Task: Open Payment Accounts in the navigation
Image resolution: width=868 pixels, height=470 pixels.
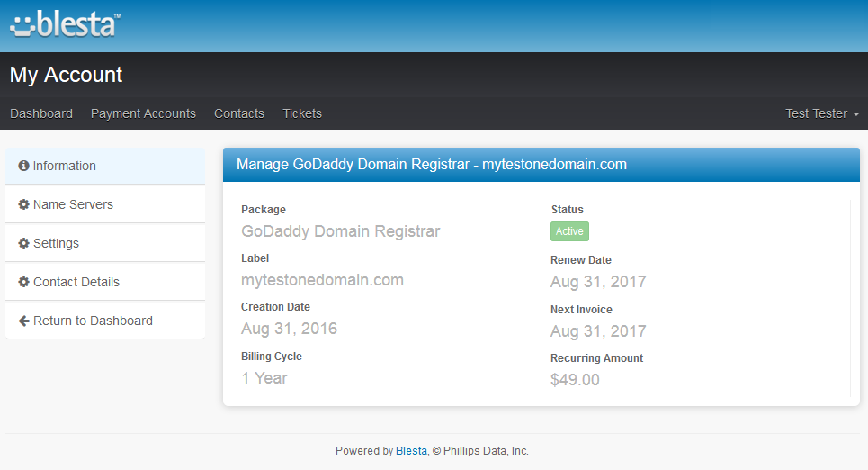Action: point(143,113)
